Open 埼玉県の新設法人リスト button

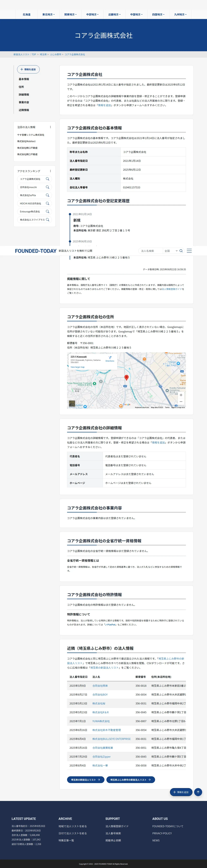[x=86, y=779]
